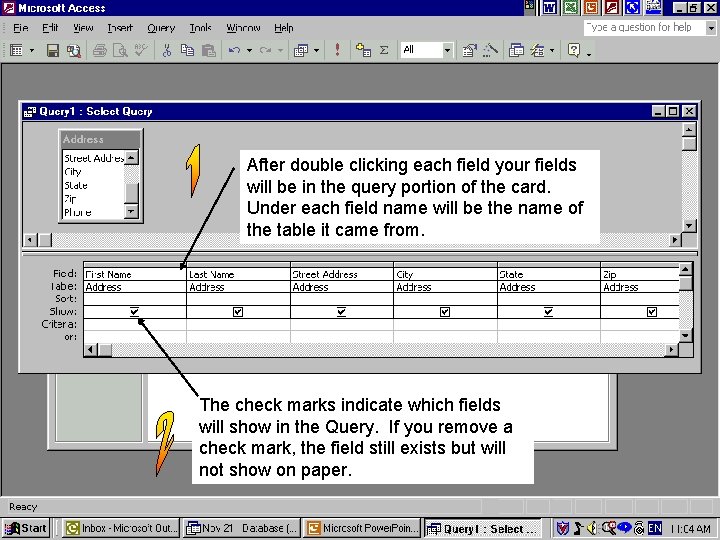Screen dimensions: 720x540
Task: Click Address field list up scroll arrow
Action: (x=131, y=158)
